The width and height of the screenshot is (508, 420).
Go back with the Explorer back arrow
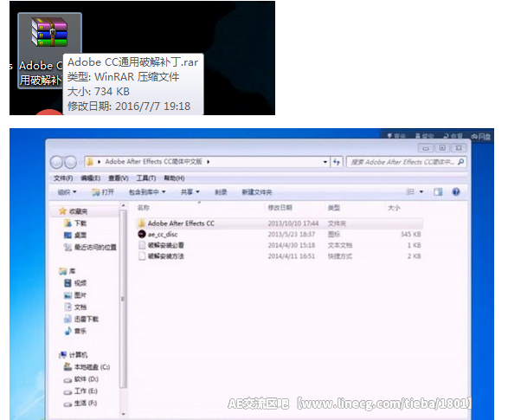click(57, 162)
